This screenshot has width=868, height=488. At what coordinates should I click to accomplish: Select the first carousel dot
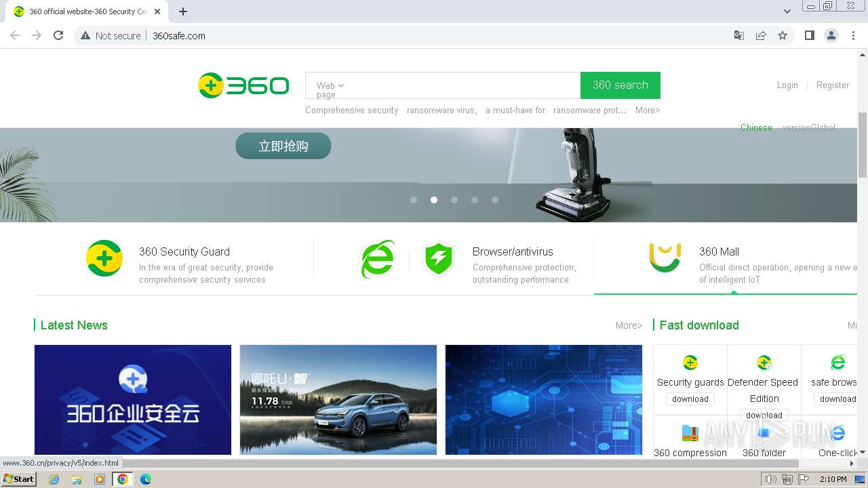[x=414, y=200]
